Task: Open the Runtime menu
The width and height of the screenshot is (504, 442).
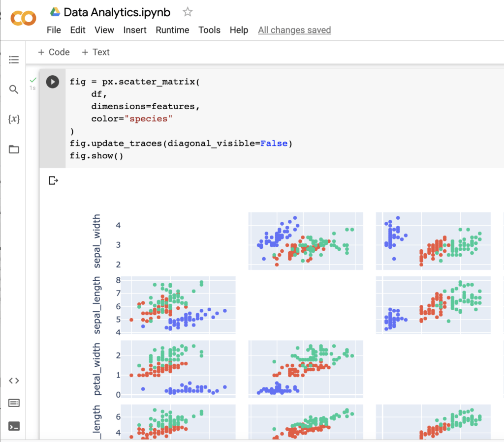Action: pos(172,30)
